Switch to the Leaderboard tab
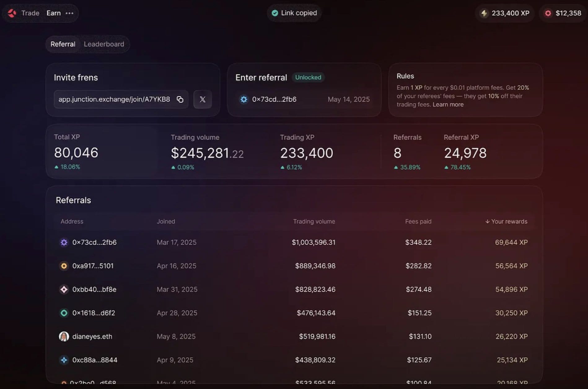 [x=104, y=44]
